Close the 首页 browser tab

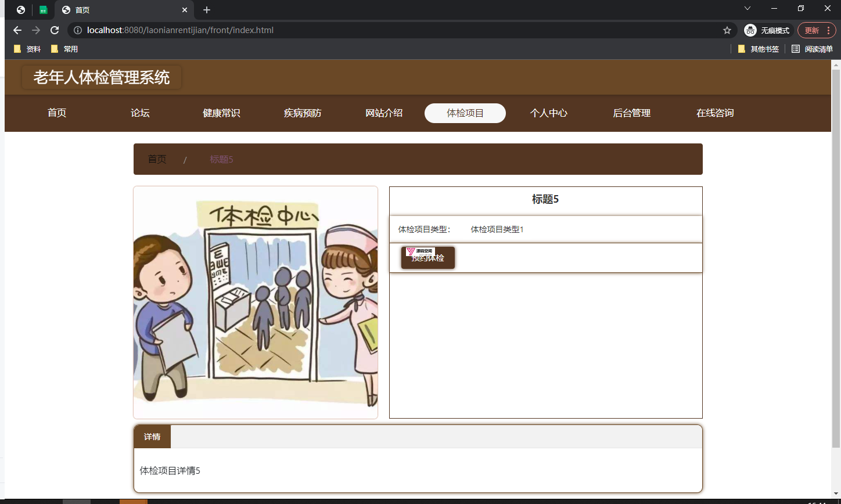click(185, 10)
